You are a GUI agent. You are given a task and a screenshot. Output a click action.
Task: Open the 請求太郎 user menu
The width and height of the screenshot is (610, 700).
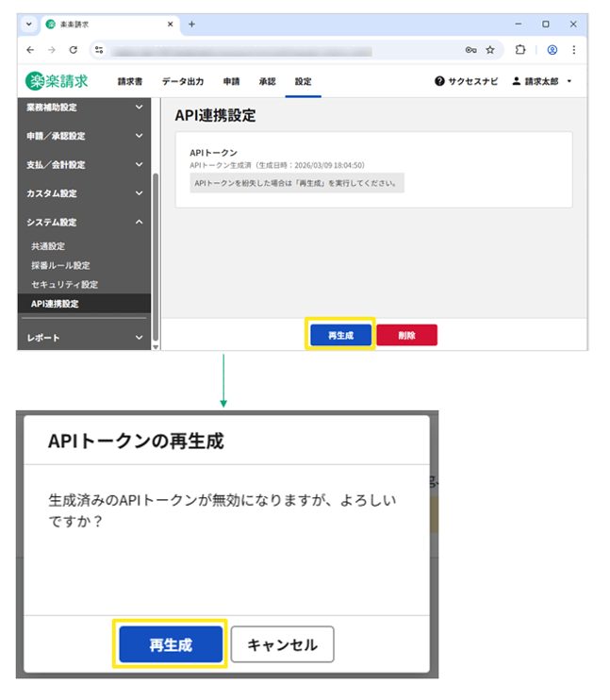542,81
